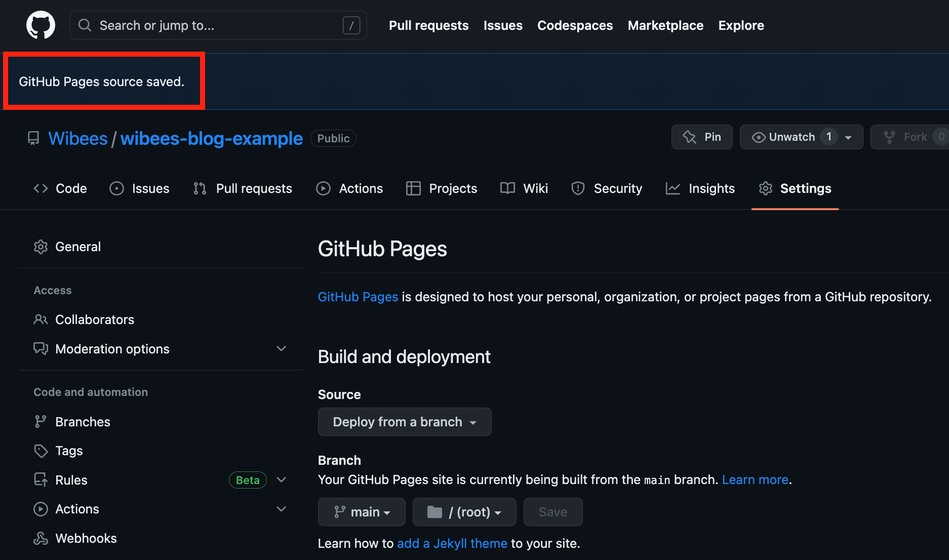The width and height of the screenshot is (949, 560).
Task: Click the Tags sidebar tag icon
Action: click(x=41, y=451)
